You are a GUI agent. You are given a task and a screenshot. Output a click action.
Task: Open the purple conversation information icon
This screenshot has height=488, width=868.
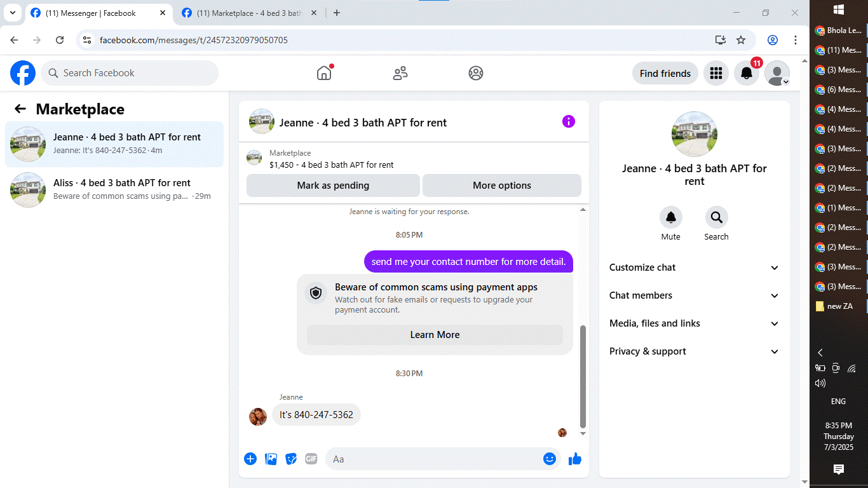pyautogui.click(x=569, y=121)
